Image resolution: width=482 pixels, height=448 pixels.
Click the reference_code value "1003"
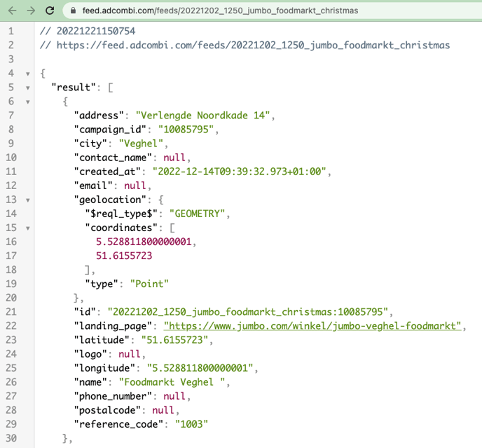191,424
